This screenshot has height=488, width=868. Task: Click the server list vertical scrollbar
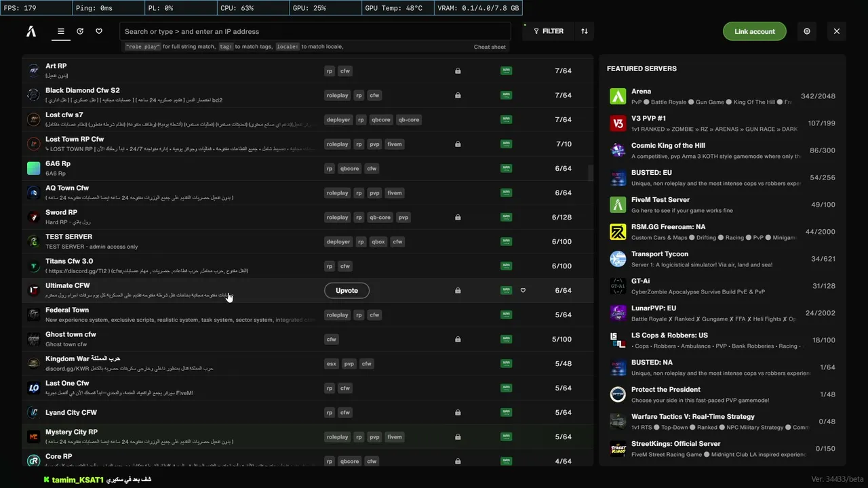pyautogui.click(x=591, y=172)
